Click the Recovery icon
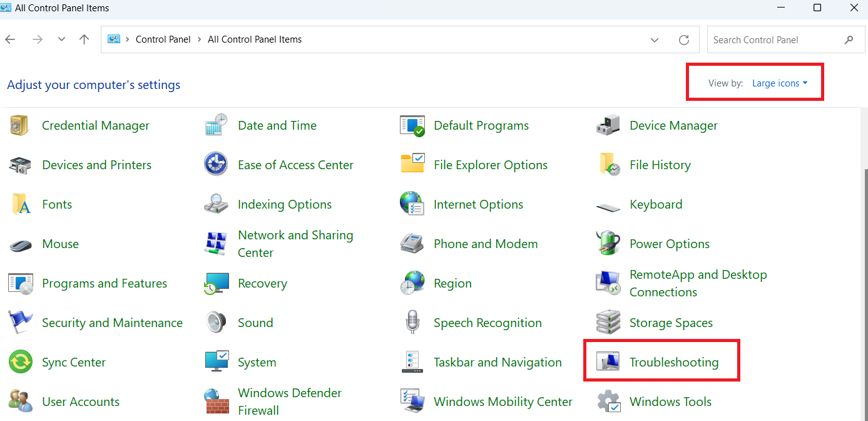868x421 pixels. 217,283
